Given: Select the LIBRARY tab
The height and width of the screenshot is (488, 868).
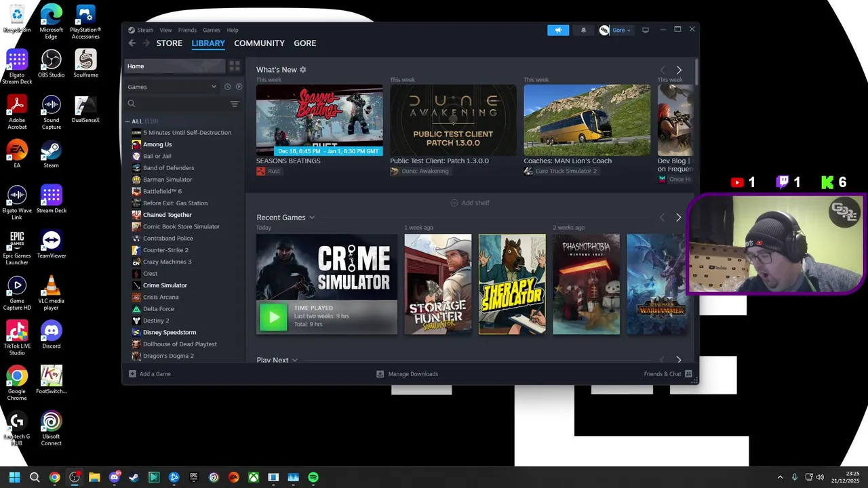Looking at the screenshot, I should [208, 43].
